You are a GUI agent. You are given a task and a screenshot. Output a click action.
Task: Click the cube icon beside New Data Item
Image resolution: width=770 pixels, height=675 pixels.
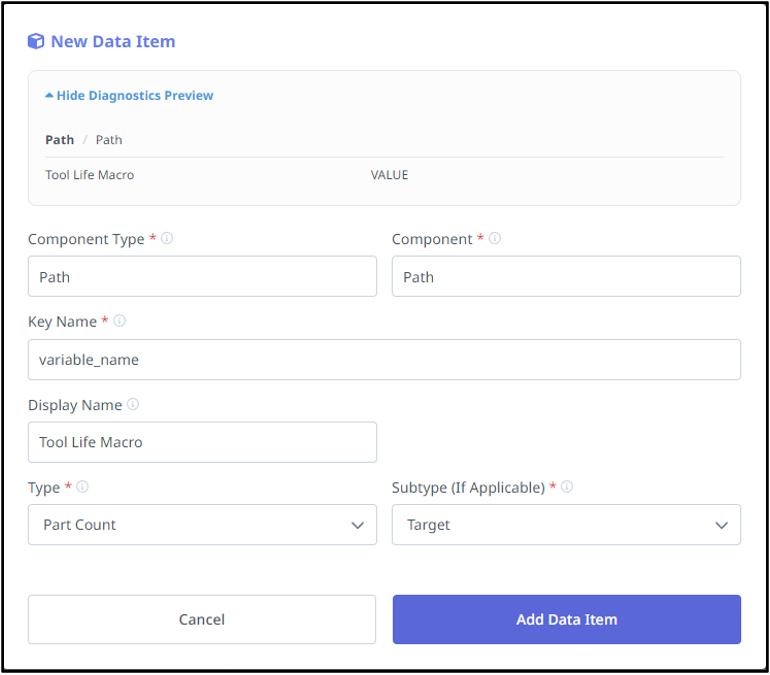click(36, 41)
